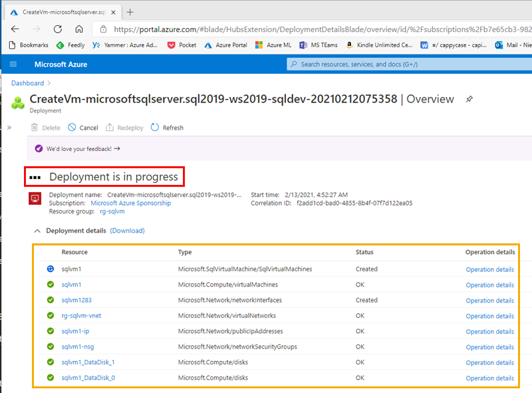Open the Azure Portal bookmark
Screen dimensions: 532x393
225,45
